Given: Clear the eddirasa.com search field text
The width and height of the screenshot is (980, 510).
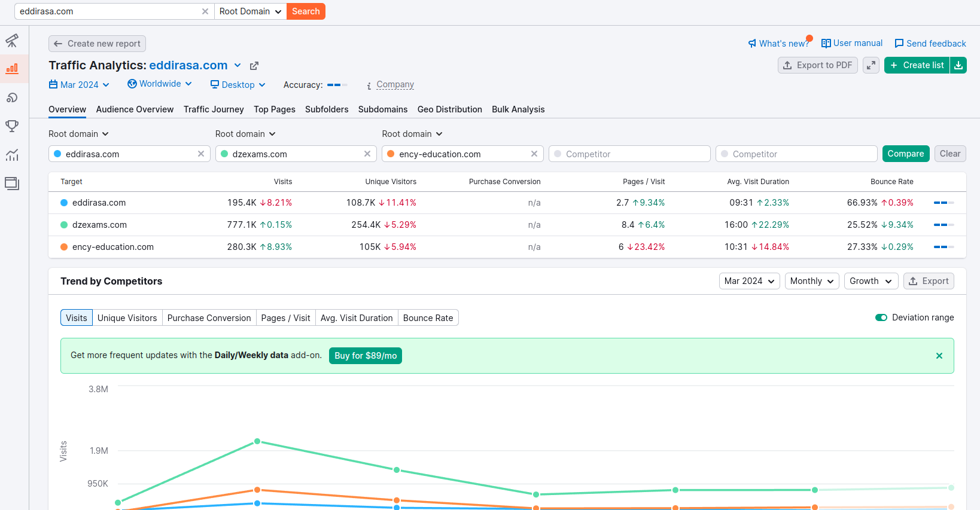Looking at the screenshot, I should coord(205,11).
